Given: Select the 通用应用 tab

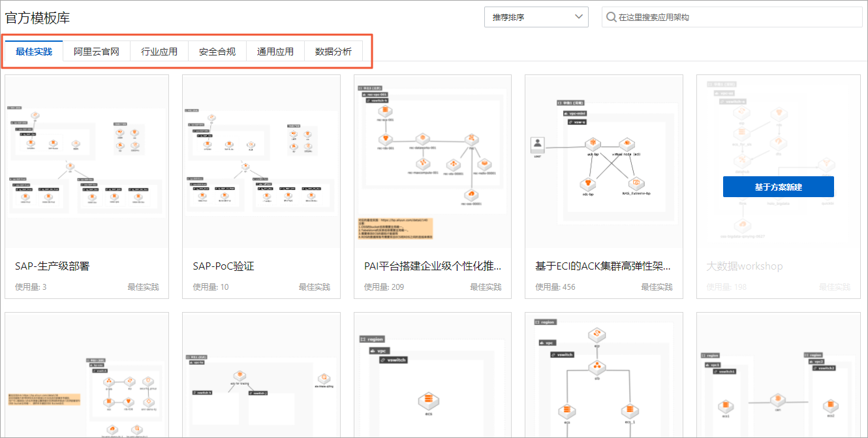Looking at the screenshot, I should coord(275,52).
